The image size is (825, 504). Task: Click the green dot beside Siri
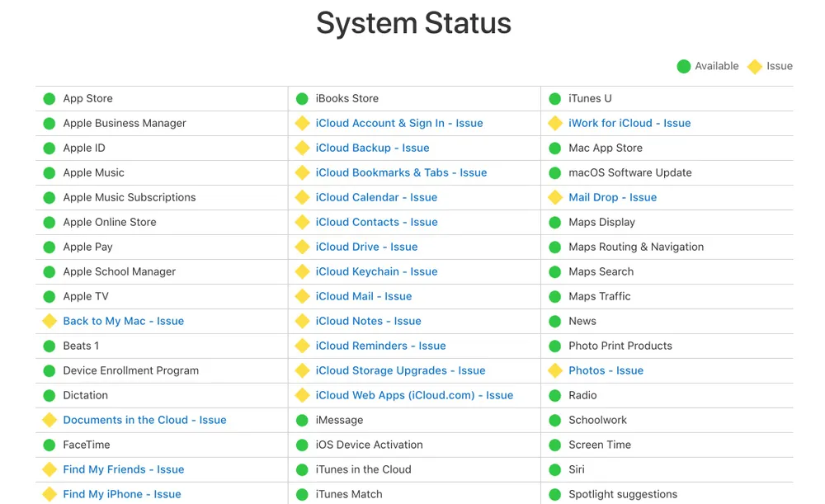pyautogui.click(x=555, y=469)
